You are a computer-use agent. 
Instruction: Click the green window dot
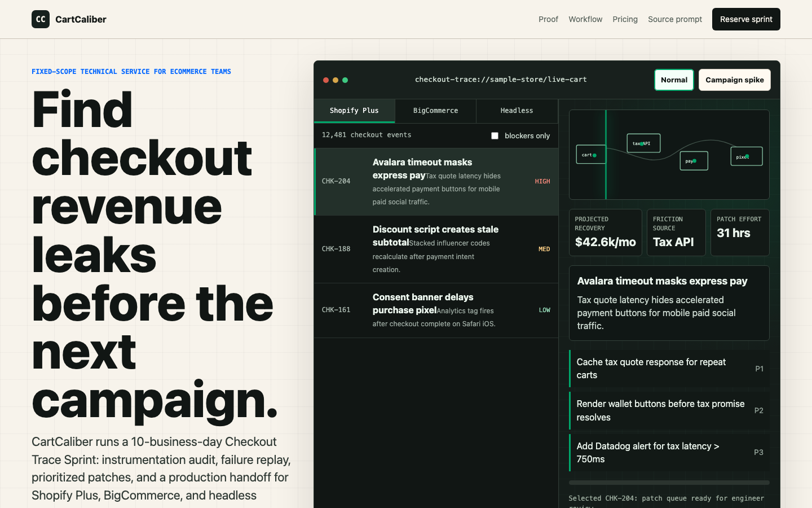click(x=345, y=80)
